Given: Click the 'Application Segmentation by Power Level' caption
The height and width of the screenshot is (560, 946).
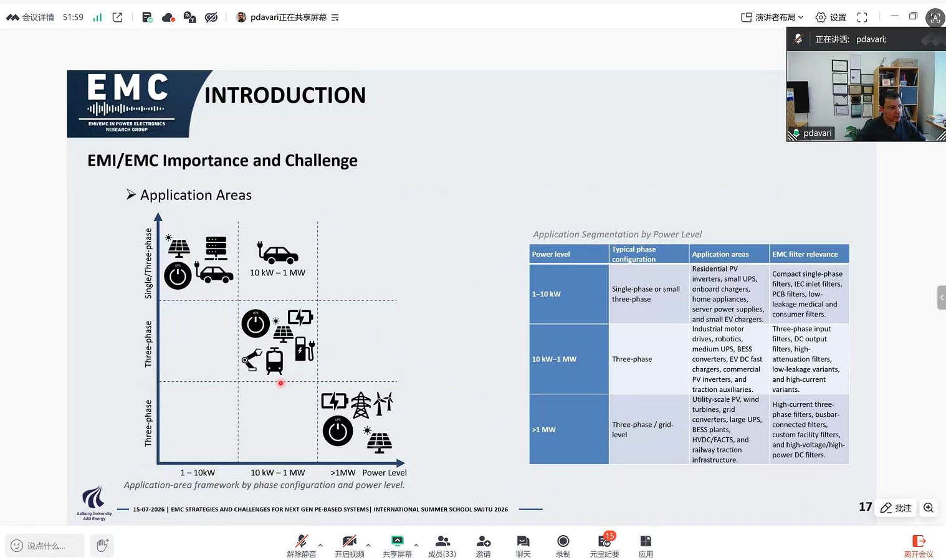Looking at the screenshot, I should (x=617, y=234).
